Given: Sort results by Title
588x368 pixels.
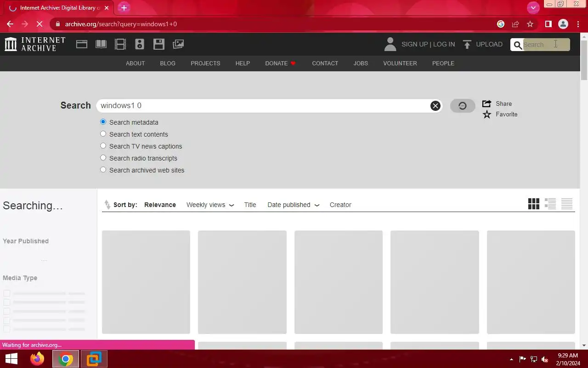Looking at the screenshot, I should coord(250,205).
